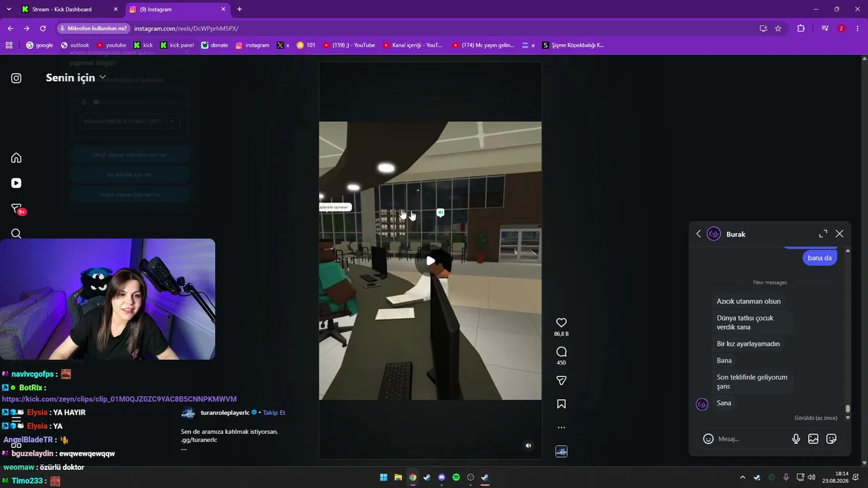Open the Kanal içeriği YouTube bookmark
Viewport: 868px width, 488px height.
[x=412, y=45]
